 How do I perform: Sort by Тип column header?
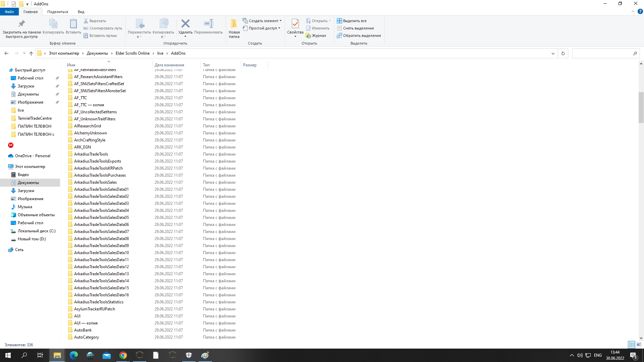pyautogui.click(x=221, y=65)
